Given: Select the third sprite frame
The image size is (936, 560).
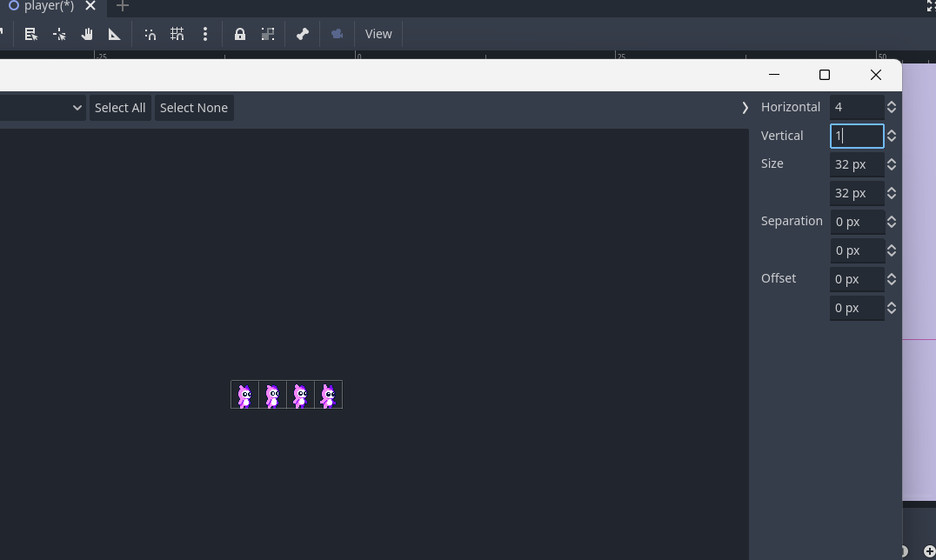Looking at the screenshot, I should (x=301, y=395).
